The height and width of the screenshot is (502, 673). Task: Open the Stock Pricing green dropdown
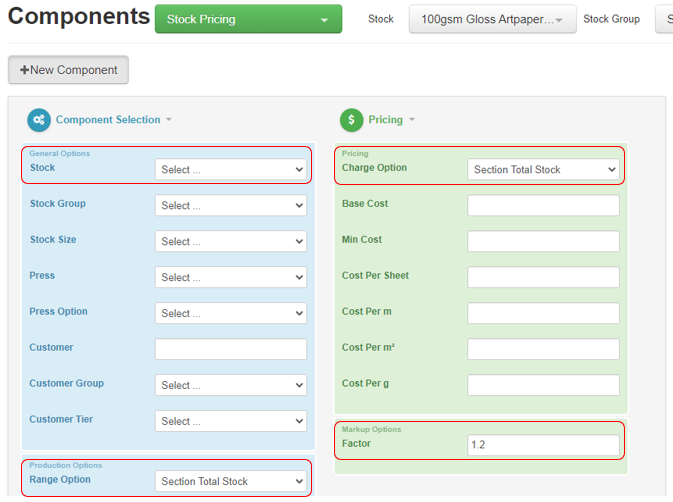[x=248, y=19]
